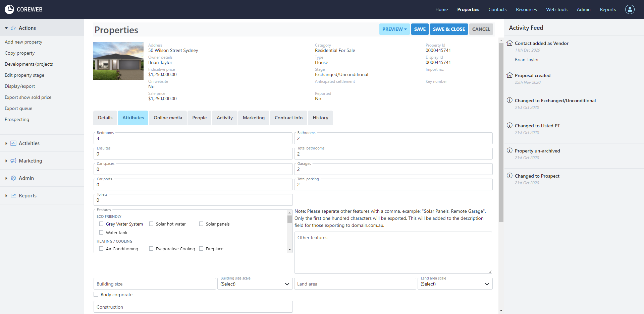Open the Land area scale dropdown
Viewport: 644px width, 314px height.
[454, 284]
